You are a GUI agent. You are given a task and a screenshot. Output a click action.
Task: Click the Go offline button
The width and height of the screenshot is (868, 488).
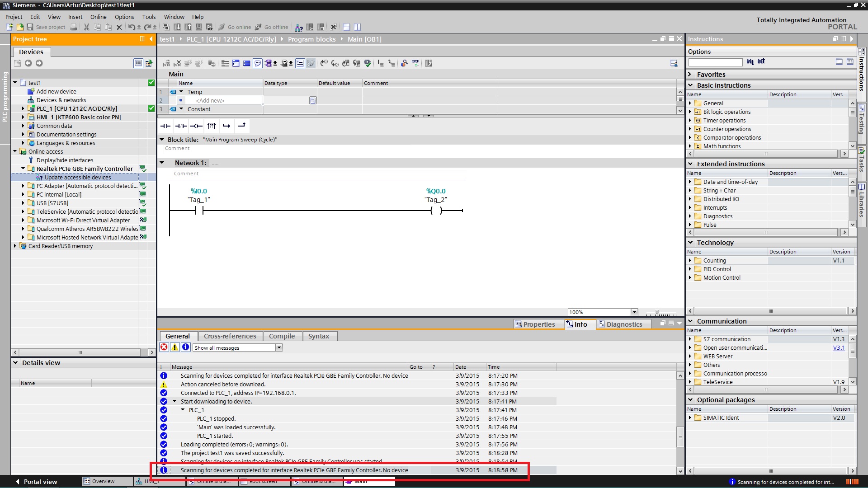coord(271,27)
